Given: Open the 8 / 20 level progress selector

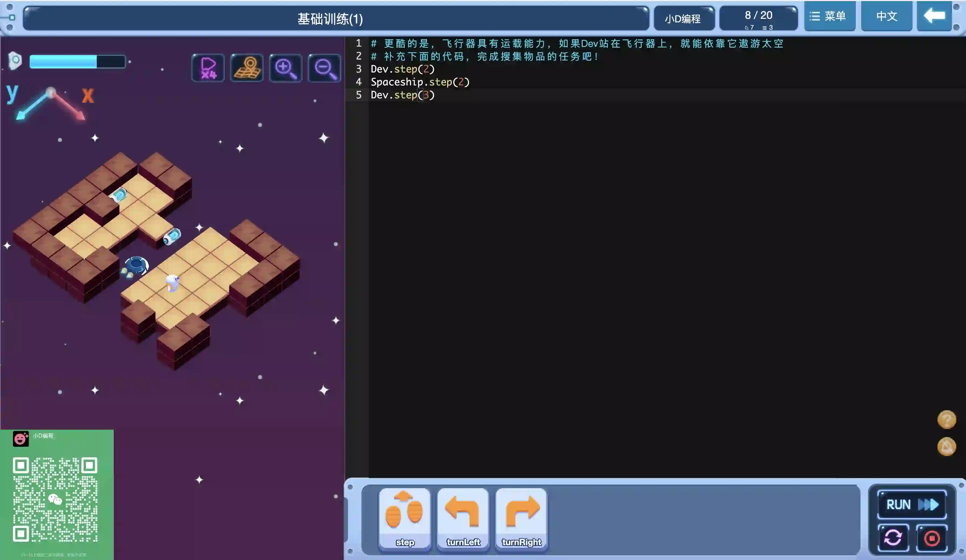Looking at the screenshot, I should pyautogui.click(x=758, y=18).
